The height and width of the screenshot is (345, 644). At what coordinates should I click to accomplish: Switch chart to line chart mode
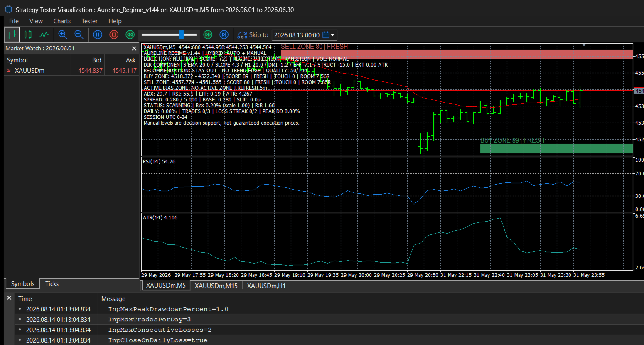coord(44,34)
